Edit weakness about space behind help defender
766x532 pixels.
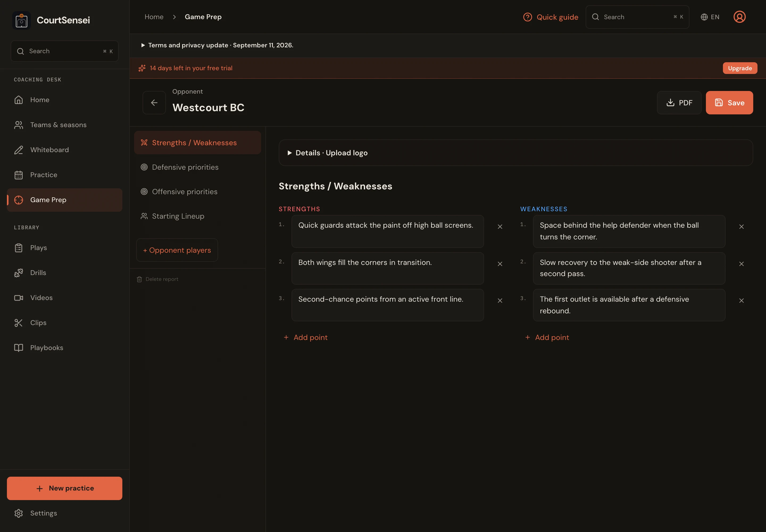pyautogui.click(x=629, y=231)
